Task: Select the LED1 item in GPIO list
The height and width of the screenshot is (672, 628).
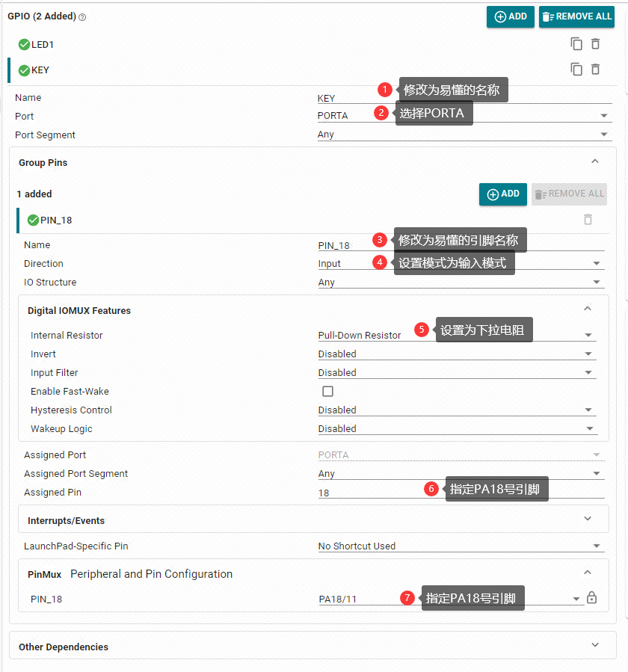Action: coord(43,45)
